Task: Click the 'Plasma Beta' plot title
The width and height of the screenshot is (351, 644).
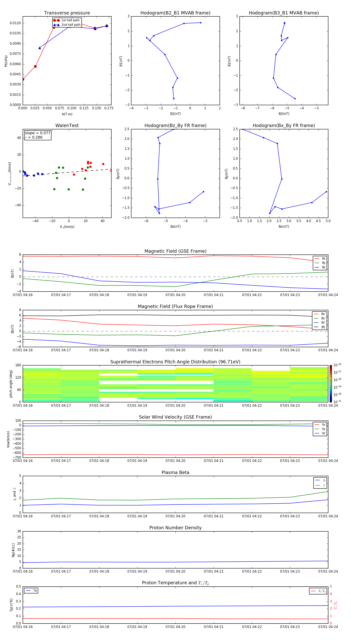Action: (x=175, y=472)
